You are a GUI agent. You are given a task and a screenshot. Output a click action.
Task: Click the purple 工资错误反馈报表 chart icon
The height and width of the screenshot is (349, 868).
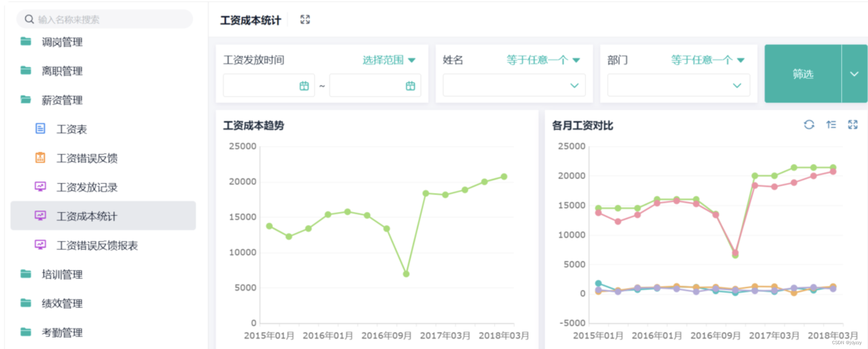click(40, 245)
